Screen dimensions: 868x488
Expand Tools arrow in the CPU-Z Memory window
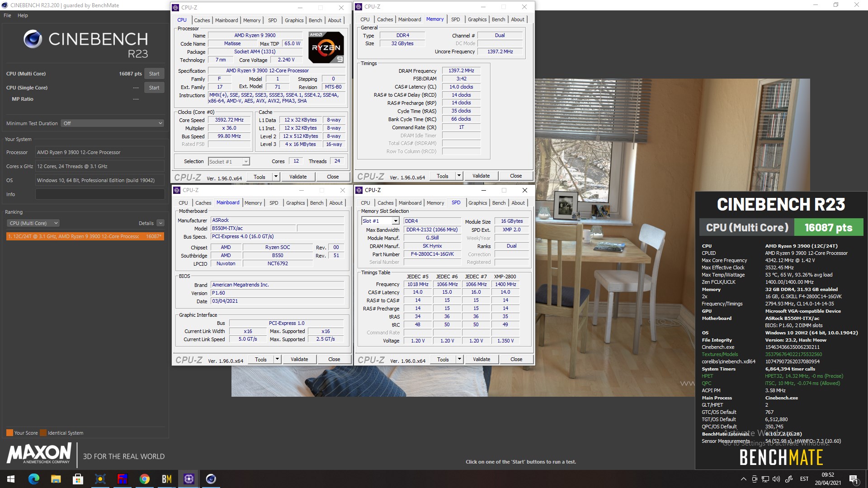[x=459, y=176]
